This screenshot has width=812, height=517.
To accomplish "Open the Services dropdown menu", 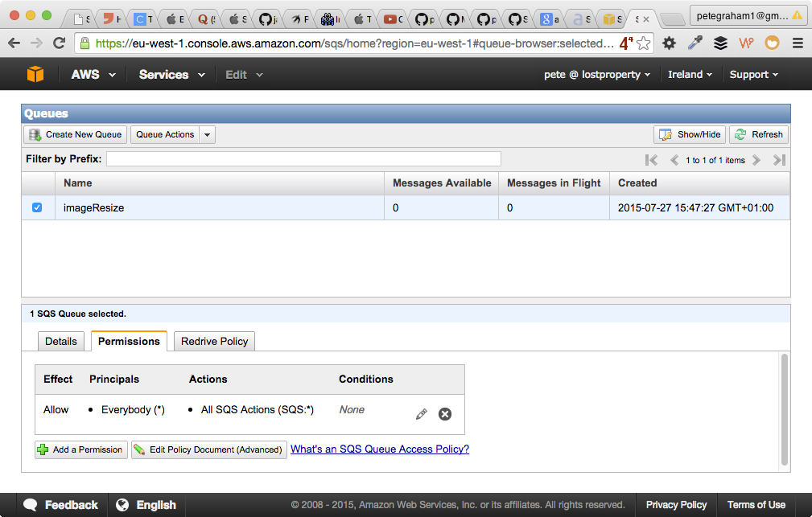I will 172,75.
